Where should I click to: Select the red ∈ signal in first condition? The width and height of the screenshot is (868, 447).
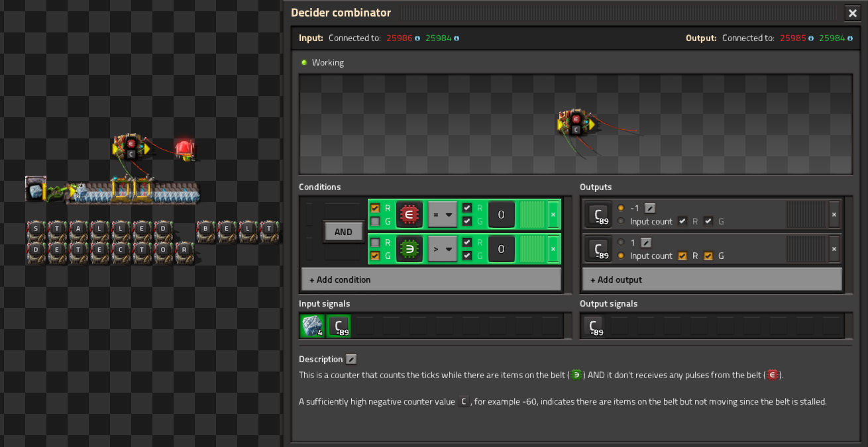(x=410, y=215)
